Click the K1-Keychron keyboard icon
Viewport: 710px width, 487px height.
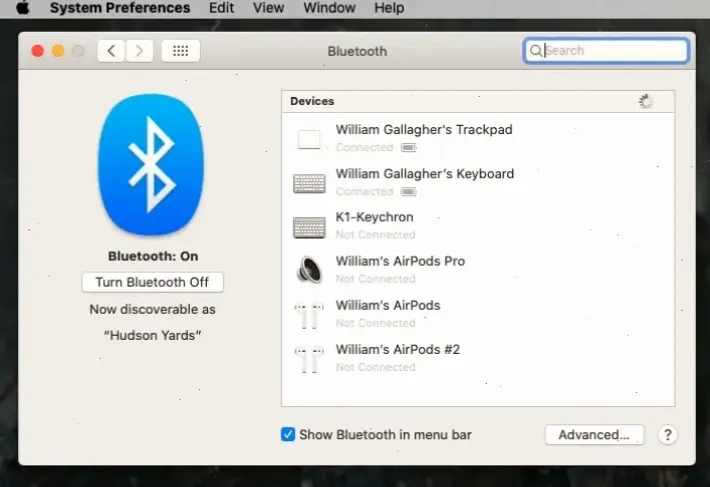309,227
